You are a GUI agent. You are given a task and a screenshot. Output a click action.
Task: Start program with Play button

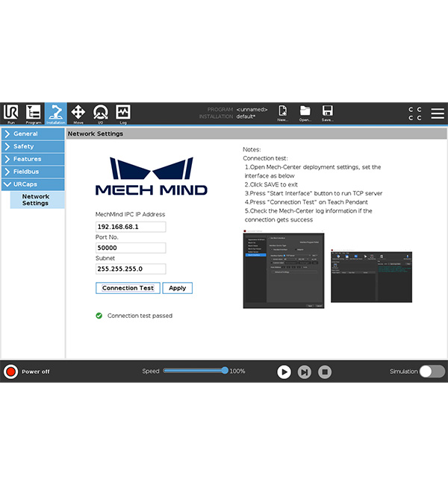284,372
